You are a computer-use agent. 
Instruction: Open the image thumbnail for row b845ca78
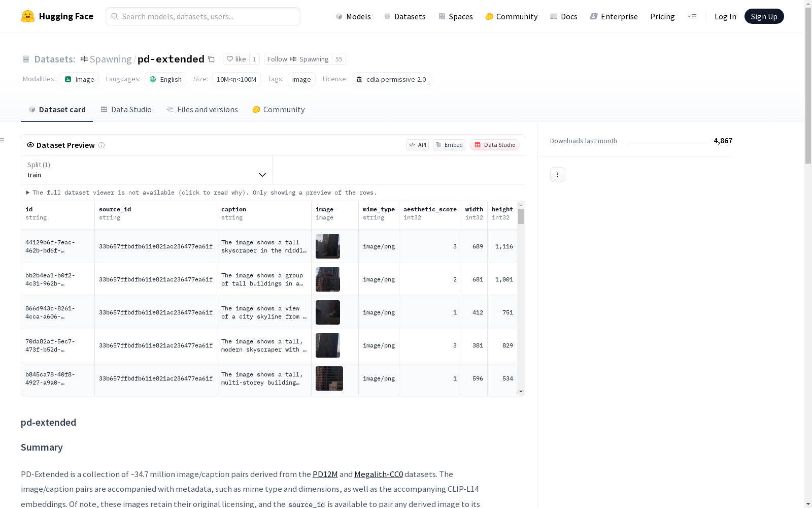[x=329, y=378]
